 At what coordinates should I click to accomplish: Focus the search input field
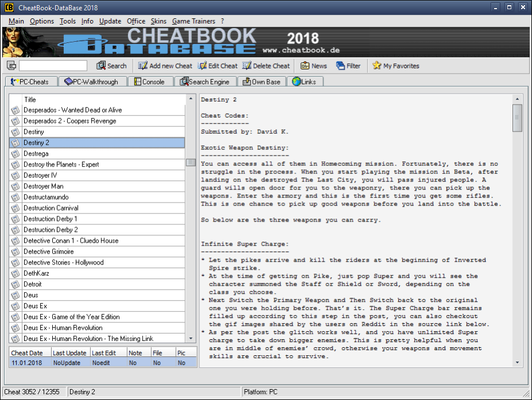point(53,65)
